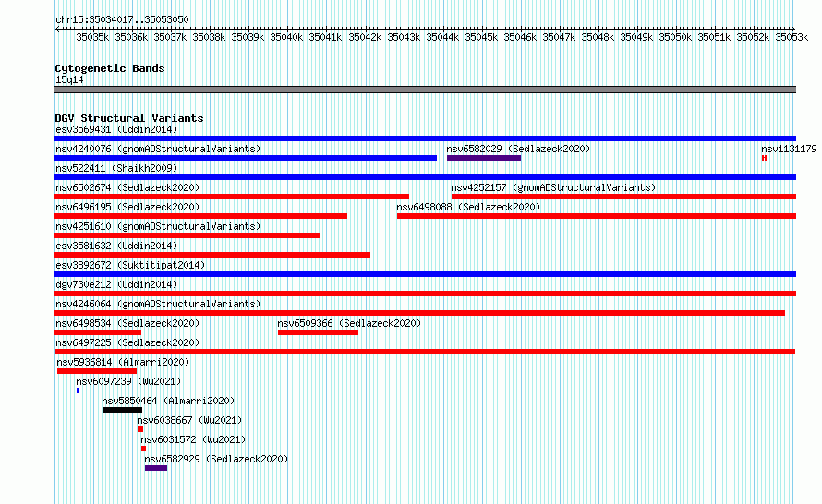Select the nsv6497225 long red bar

tap(425, 352)
